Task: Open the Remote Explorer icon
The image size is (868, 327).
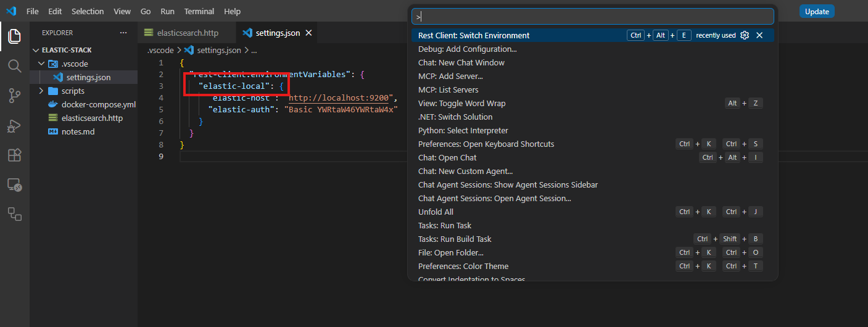Action: coord(14,184)
